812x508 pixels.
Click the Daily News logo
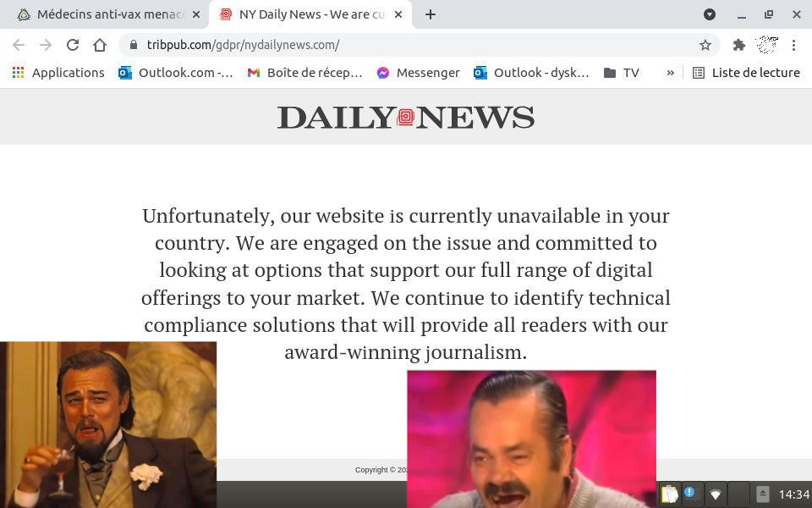[406, 117]
